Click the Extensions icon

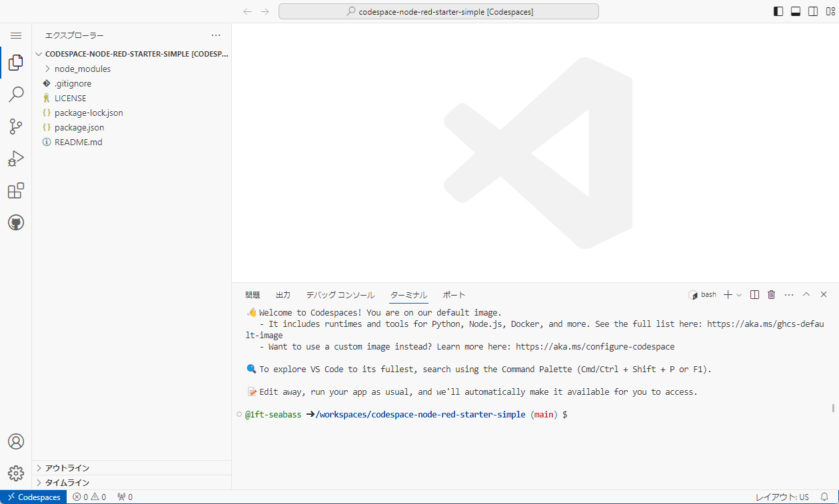point(16,190)
